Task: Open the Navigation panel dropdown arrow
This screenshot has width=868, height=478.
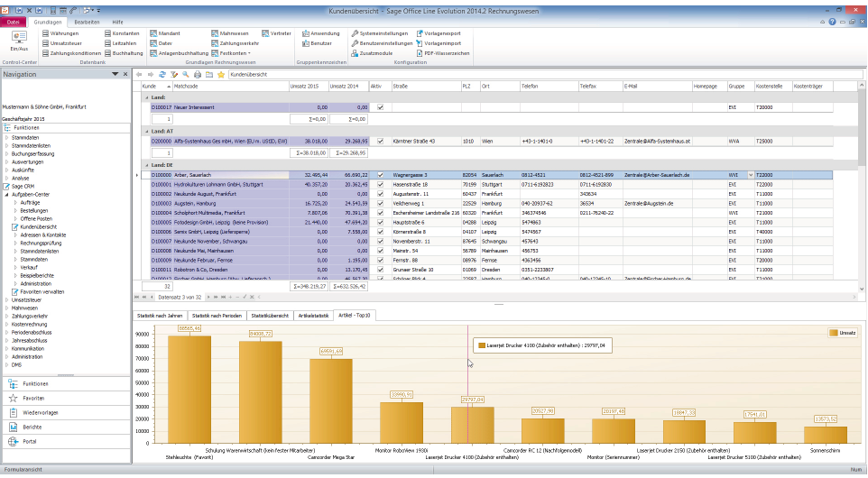Action: 115,74
